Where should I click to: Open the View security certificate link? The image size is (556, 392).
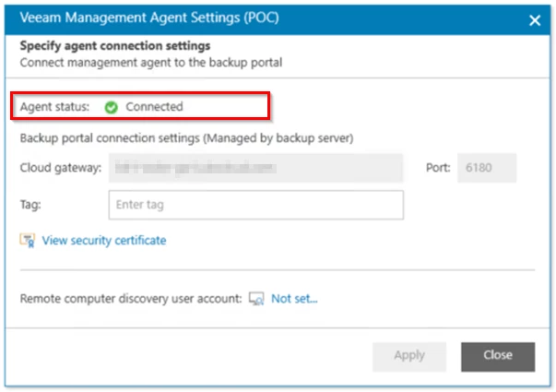pos(104,241)
